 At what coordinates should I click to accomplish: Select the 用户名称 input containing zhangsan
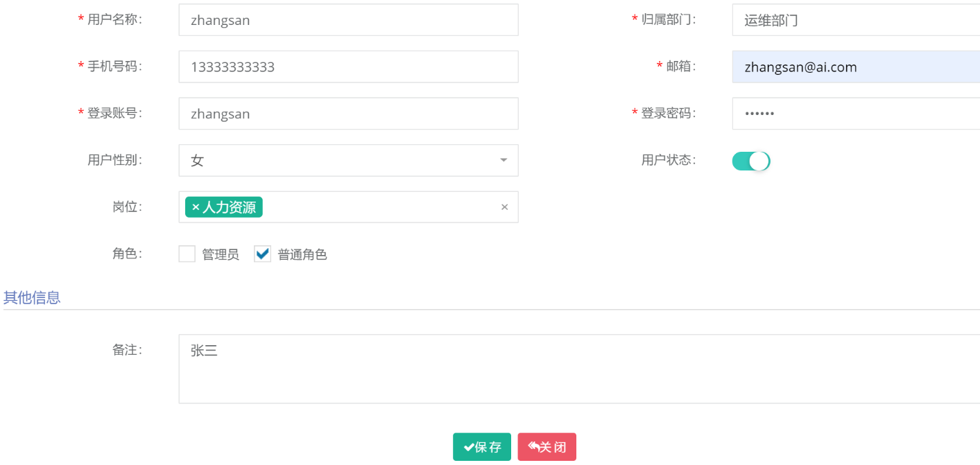[347, 19]
